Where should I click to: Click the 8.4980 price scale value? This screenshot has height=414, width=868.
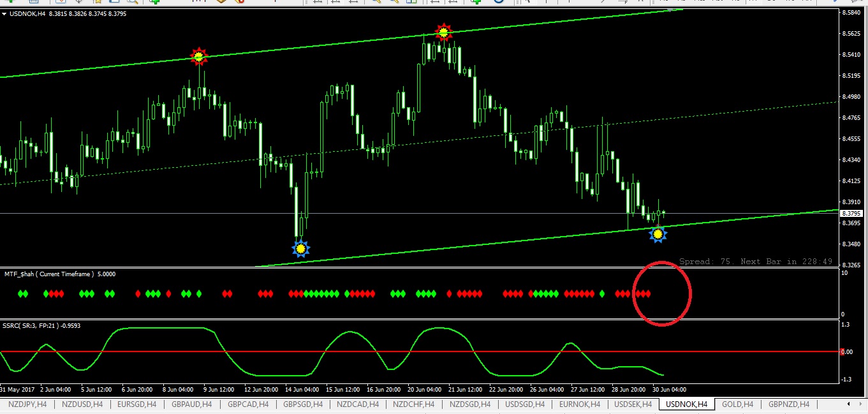pyautogui.click(x=851, y=97)
